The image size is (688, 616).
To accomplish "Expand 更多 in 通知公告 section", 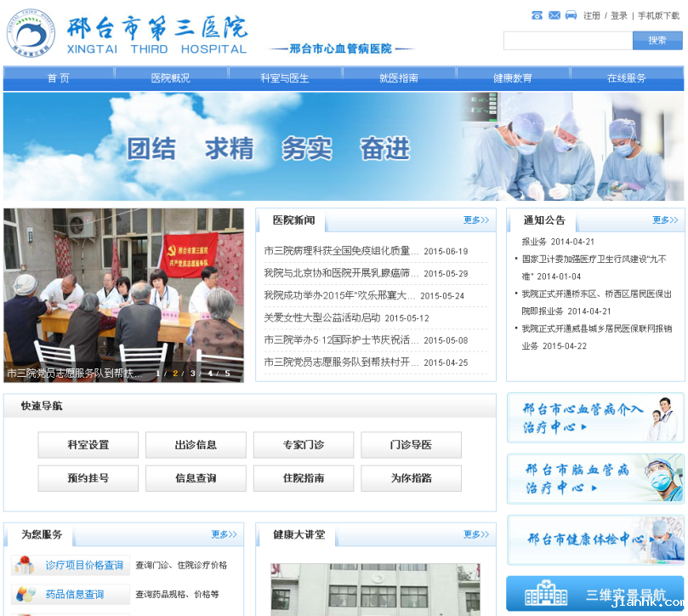I will pyautogui.click(x=665, y=220).
